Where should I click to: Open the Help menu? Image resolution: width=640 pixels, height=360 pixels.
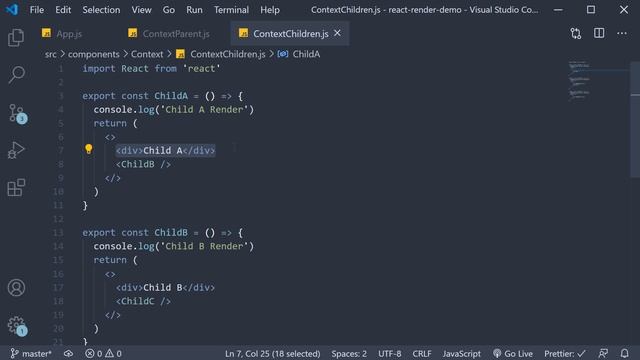(x=270, y=10)
